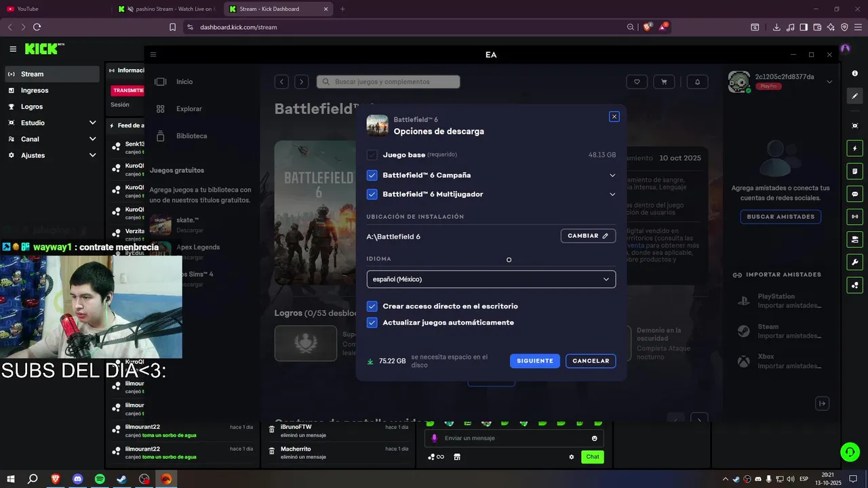Open a new browser tab
The width and height of the screenshot is (868, 488).
(342, 9)
